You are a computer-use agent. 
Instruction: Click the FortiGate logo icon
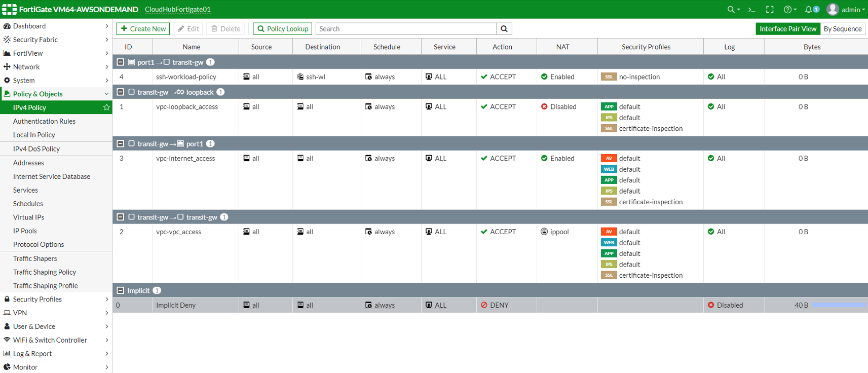[9, 10]
